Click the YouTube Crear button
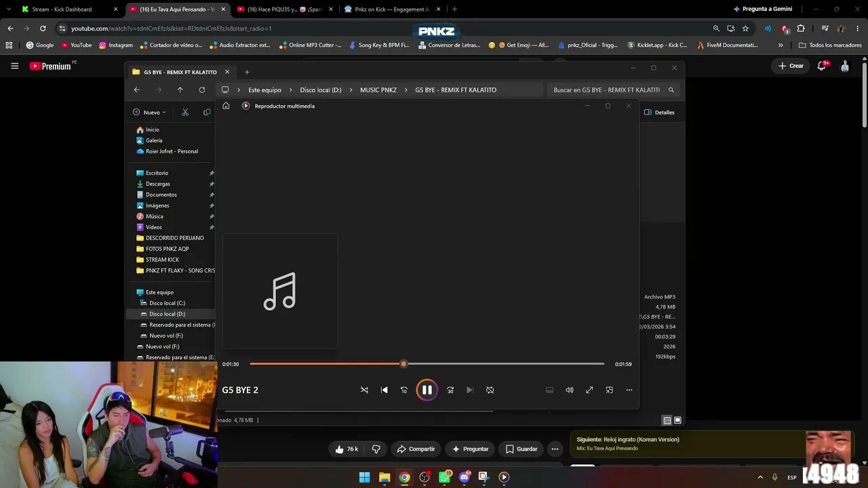The image size is (868, 488). coord(791,66)
